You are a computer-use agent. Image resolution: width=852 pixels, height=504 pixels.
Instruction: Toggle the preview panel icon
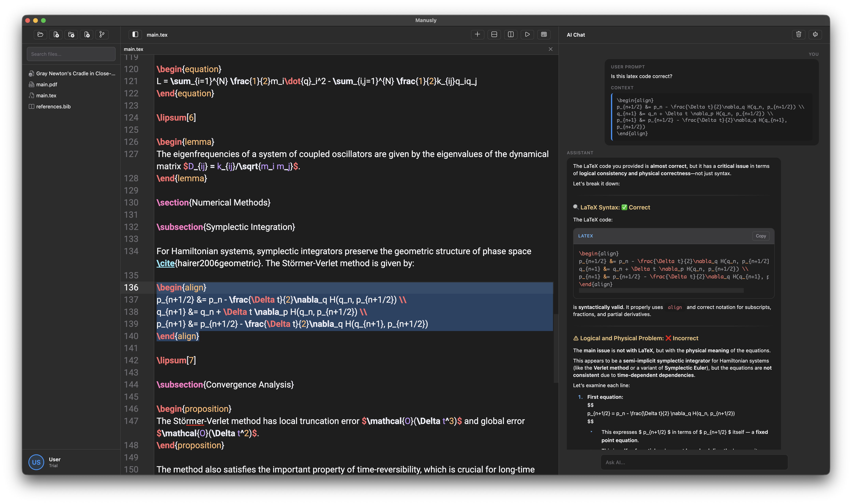click(x=544, y=34)
